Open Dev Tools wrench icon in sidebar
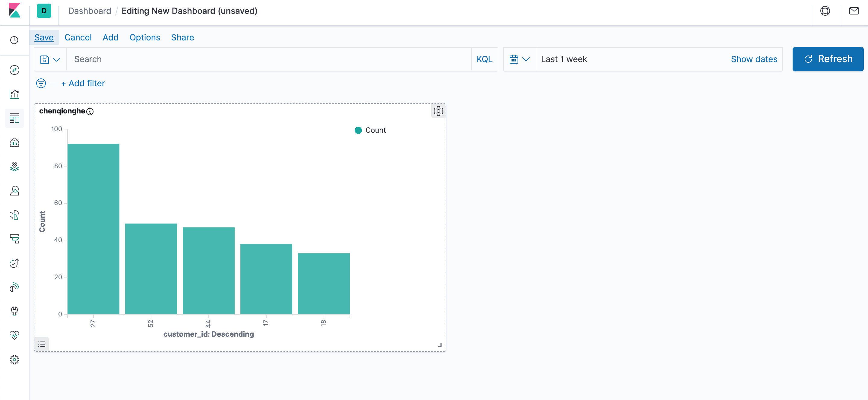Image resolution: width=868 pixels, height=400 pixels. (x=14, y=311)
